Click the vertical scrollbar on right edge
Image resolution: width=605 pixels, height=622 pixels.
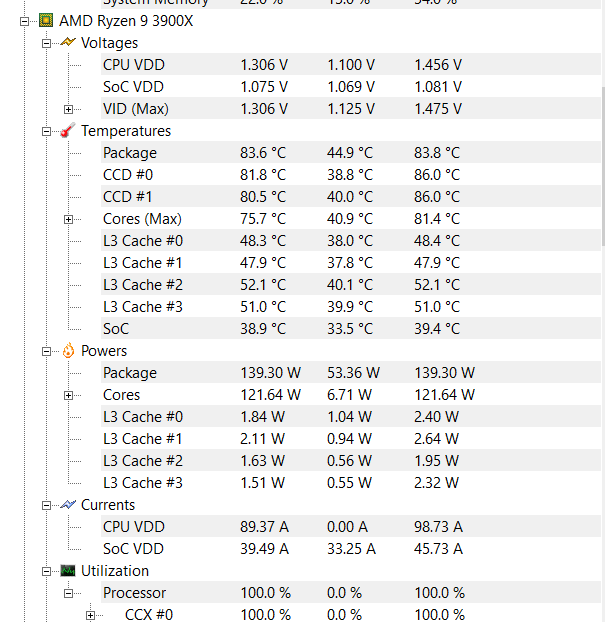point(603,167)
